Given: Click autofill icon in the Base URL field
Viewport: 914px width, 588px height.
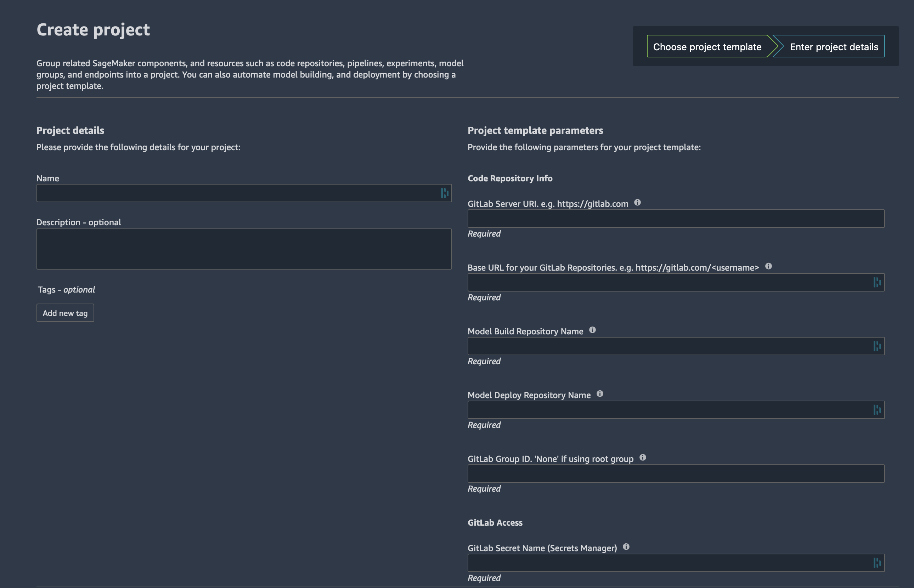Looking at the screenshot, I should [x=877, y=283].
